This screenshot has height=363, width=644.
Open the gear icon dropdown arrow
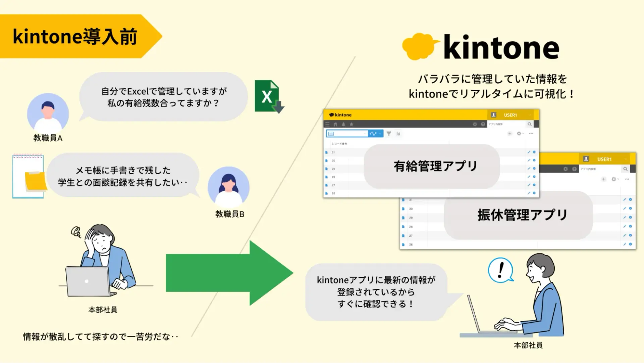coord(523,134)
